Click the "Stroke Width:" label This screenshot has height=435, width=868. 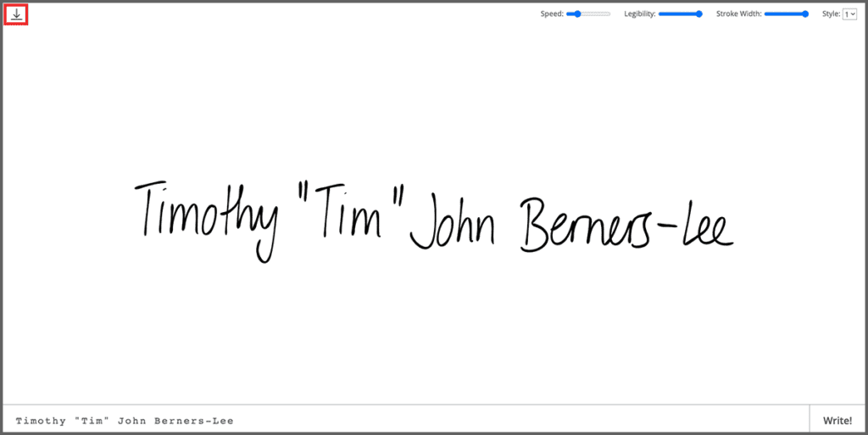coord(739,14)
